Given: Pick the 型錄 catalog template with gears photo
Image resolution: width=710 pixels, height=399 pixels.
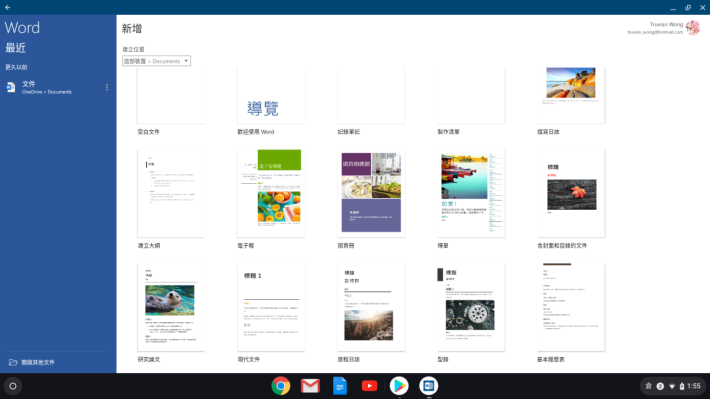Looking at the screenshot, I should point(471,307).
